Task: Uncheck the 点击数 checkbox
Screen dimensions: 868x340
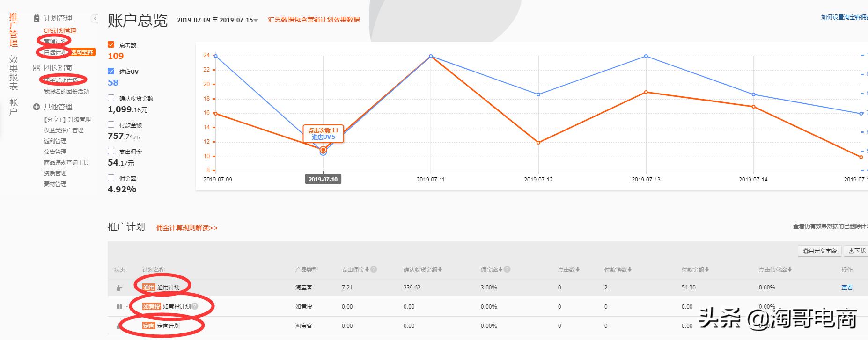Action: [111, 44]
